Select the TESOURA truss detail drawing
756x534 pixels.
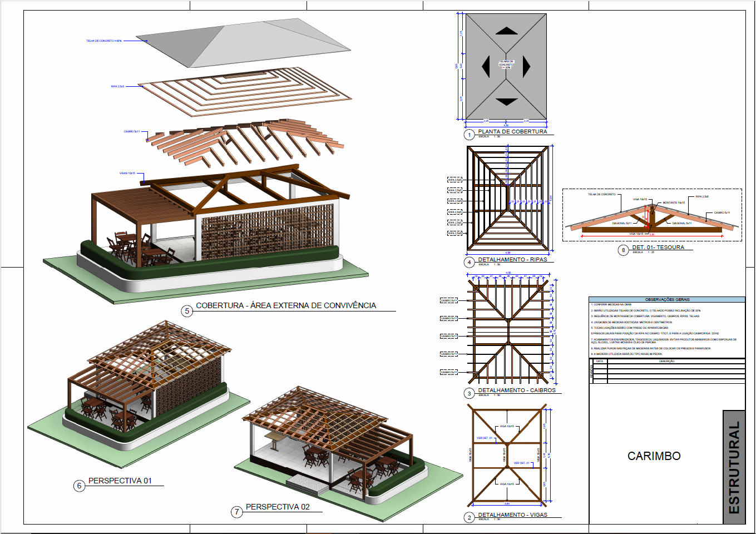click(x=652, y=219)
